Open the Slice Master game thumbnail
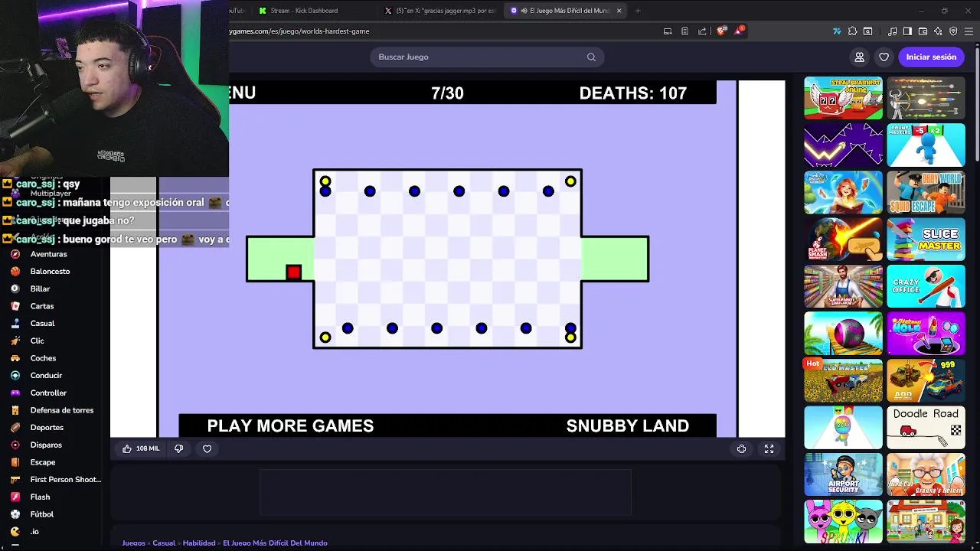Image resolution: width=980 pixels, height=551 pixels. click(x=926, y=239)
